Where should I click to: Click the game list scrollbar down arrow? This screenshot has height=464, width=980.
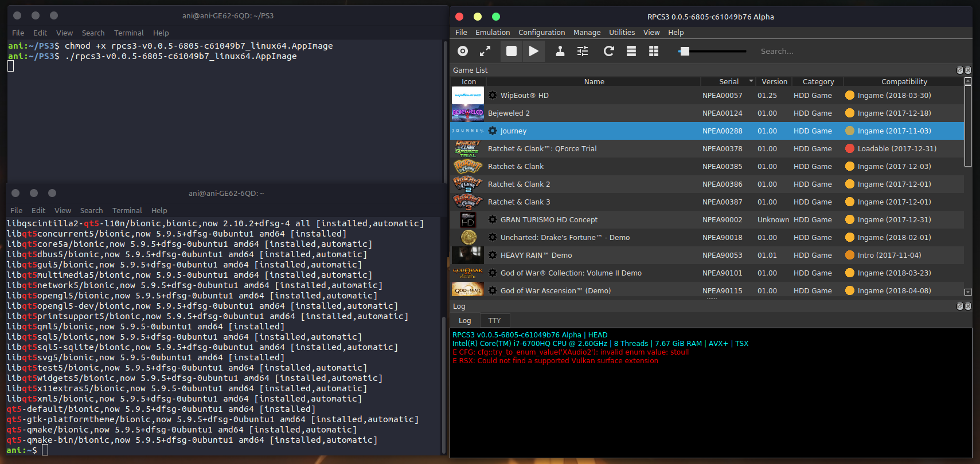coord(968,292)
